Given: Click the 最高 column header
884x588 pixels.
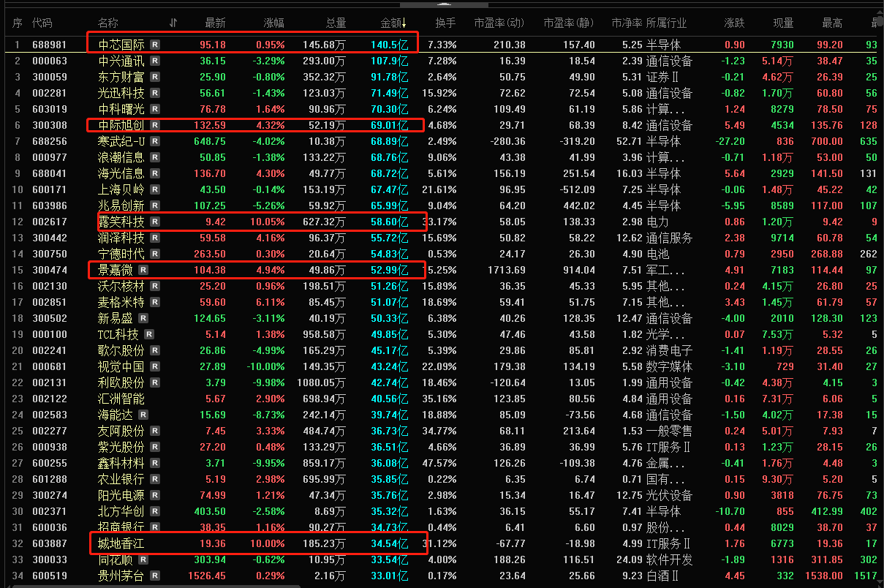Looking at the screenshot, I should pyautogui.click(x=831, y=23).
